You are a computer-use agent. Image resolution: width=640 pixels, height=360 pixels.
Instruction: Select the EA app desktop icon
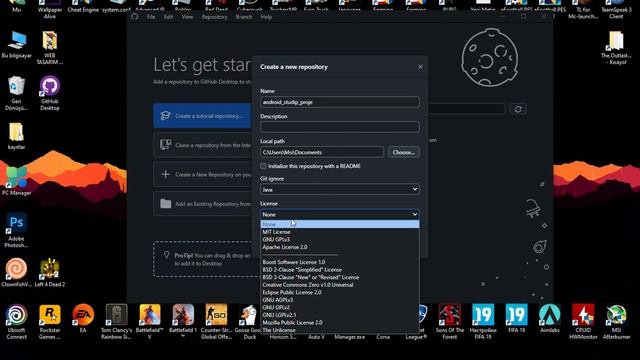click(83, 318)
